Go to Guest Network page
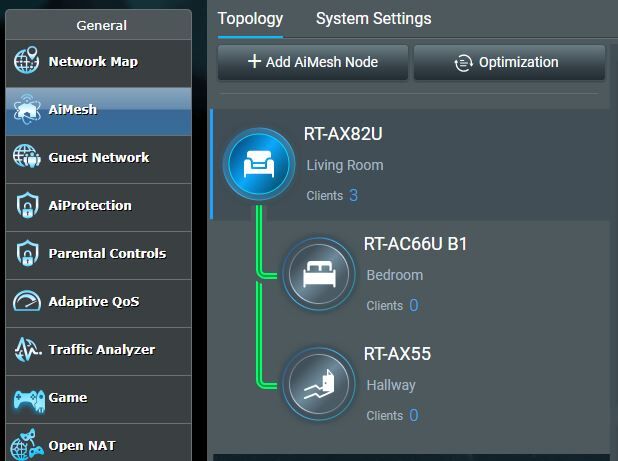This screenshot has height=461, width=618. pyautogui.click(x=99, y=160)
